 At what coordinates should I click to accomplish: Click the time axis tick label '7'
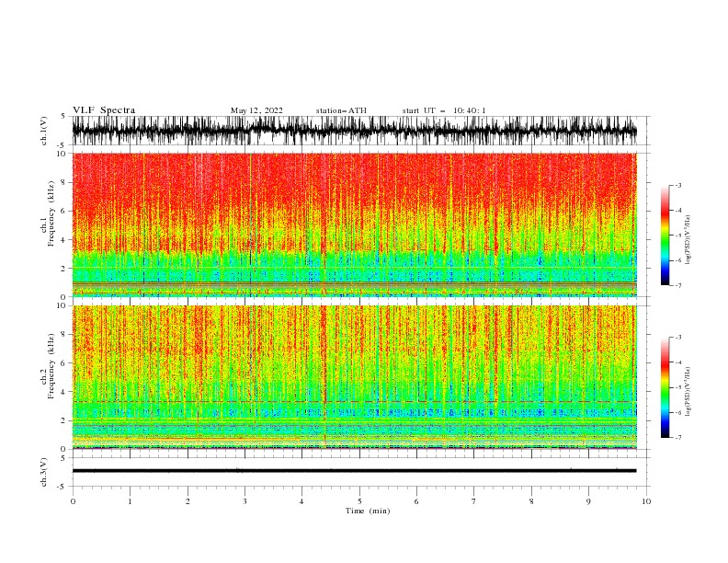point(474,501)
